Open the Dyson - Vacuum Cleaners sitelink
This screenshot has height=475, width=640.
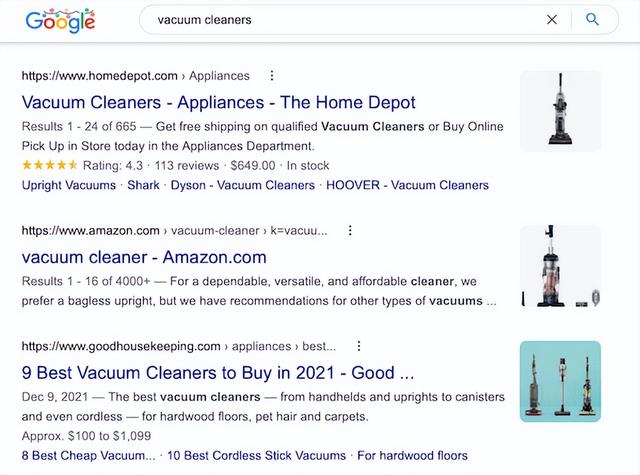(242, 185)
